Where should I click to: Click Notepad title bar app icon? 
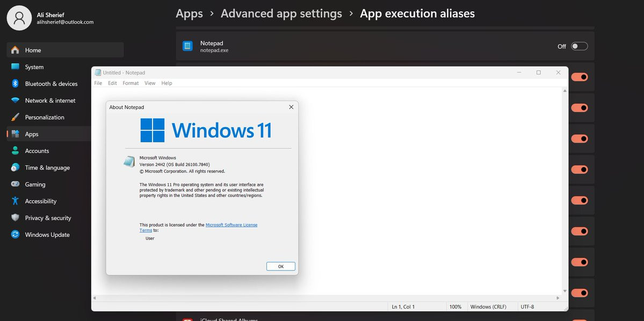coord(98,72)
